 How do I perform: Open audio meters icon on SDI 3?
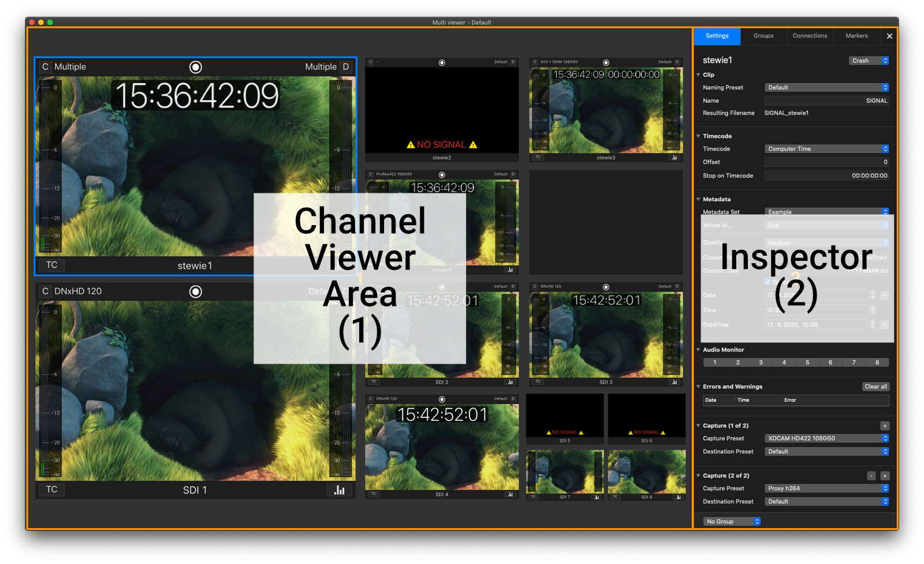674,382
